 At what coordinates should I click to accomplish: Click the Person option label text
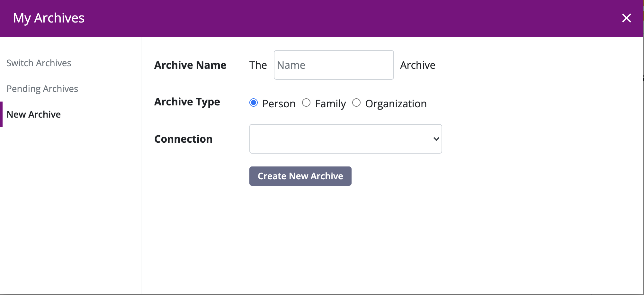279,104
